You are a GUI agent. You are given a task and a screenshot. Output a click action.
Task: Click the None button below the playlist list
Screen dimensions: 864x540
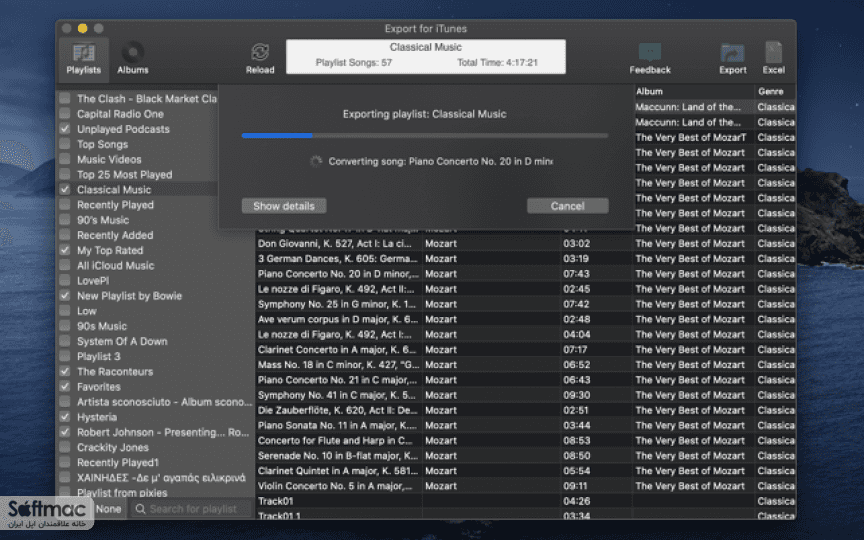pyautogui.click(x=108, y=509)
